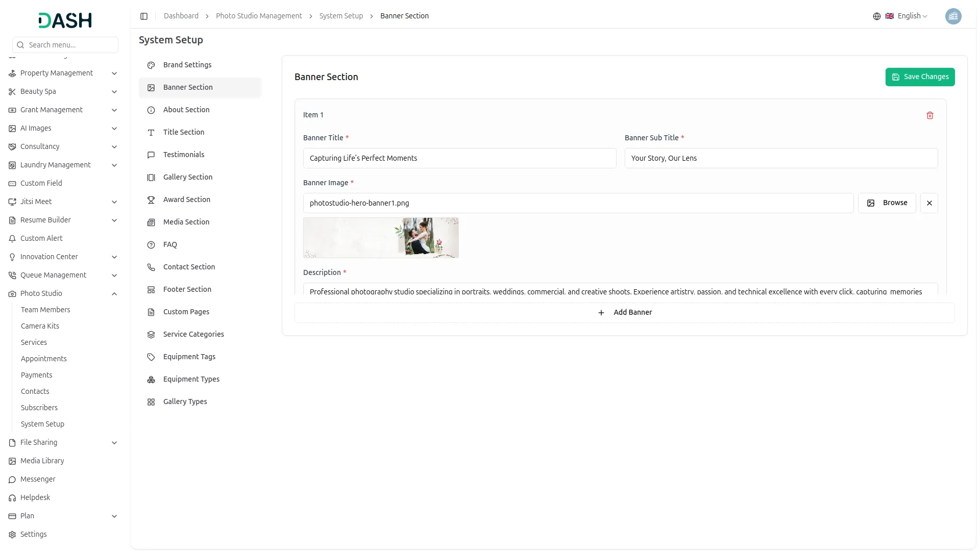Open the user avatar in the top right
The width and height of the screenshot is (980, 551).
click(x=953, y=16)
